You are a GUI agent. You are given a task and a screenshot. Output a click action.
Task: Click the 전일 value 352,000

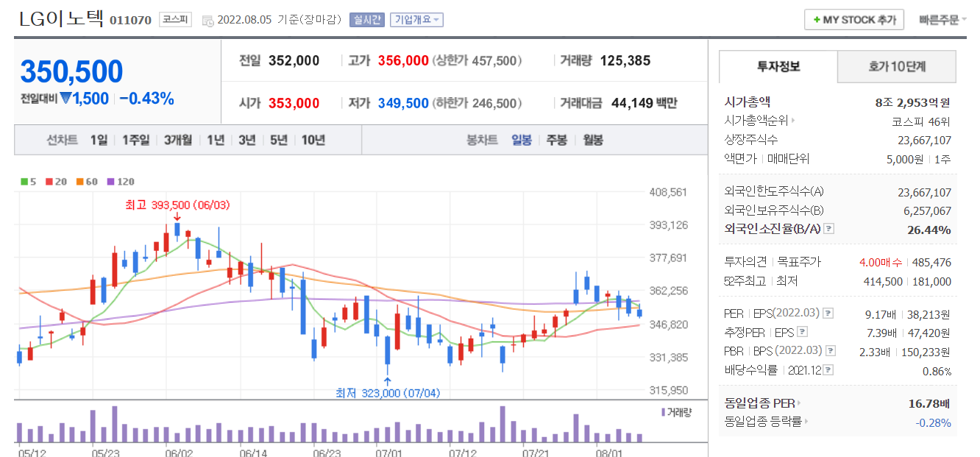pyautogui.click(x=294, y=61)
